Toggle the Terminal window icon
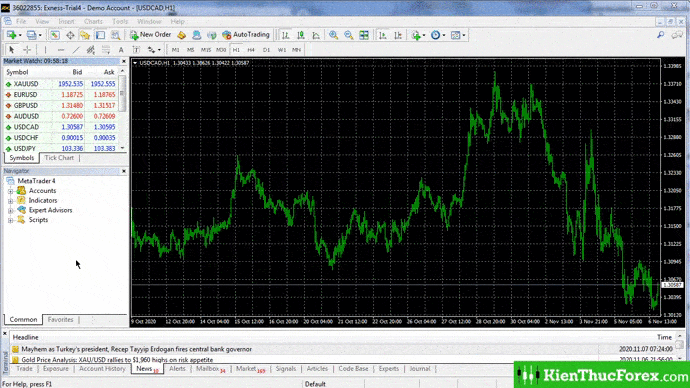690x388 pixels. click(x=100, y=35)
